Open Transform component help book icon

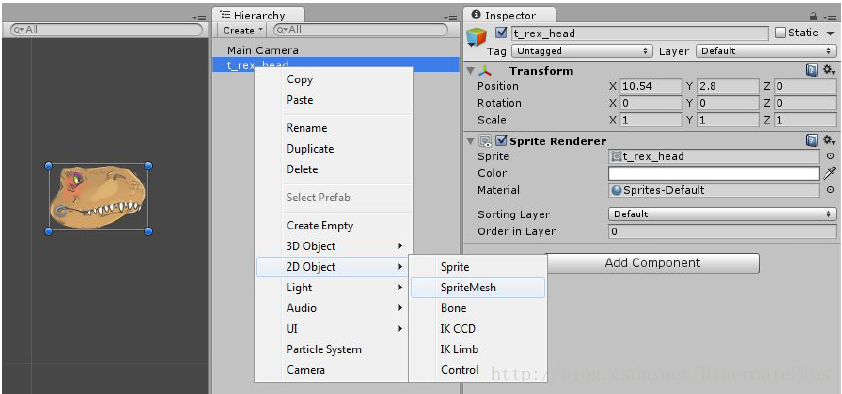point(811,70)
